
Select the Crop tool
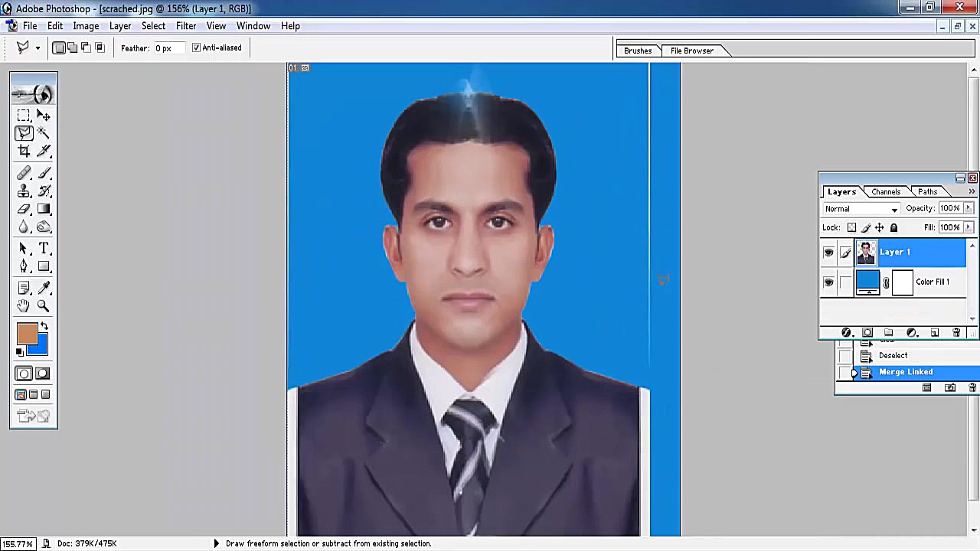point(24,152)
